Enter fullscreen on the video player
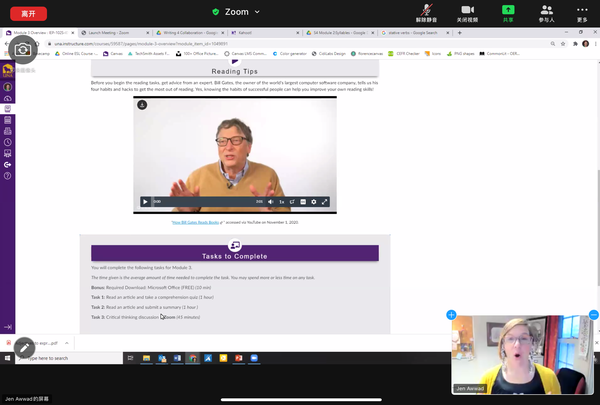Image resolution: width=600 pixels, height=405 pixels. (x=325, y=202)
